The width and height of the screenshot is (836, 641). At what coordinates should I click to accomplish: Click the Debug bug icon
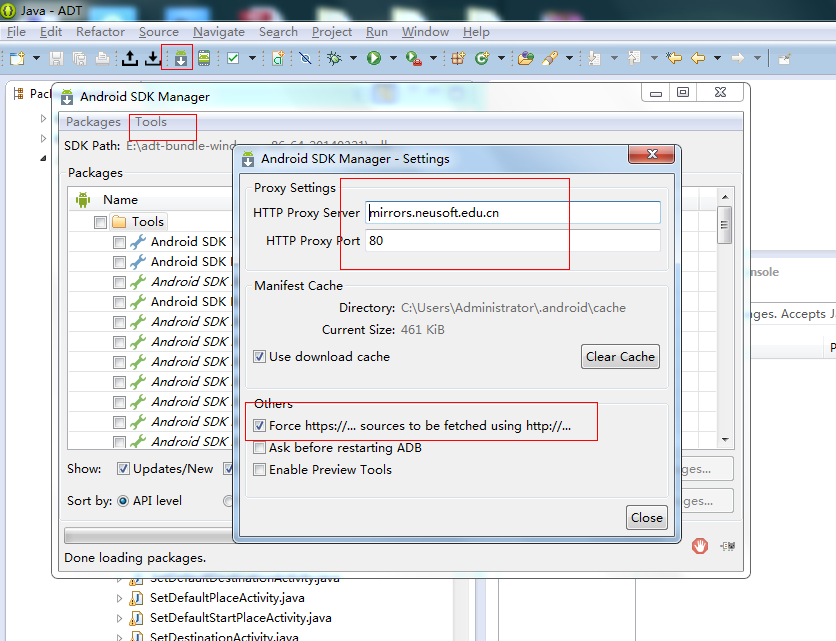(x=334, y=58)
